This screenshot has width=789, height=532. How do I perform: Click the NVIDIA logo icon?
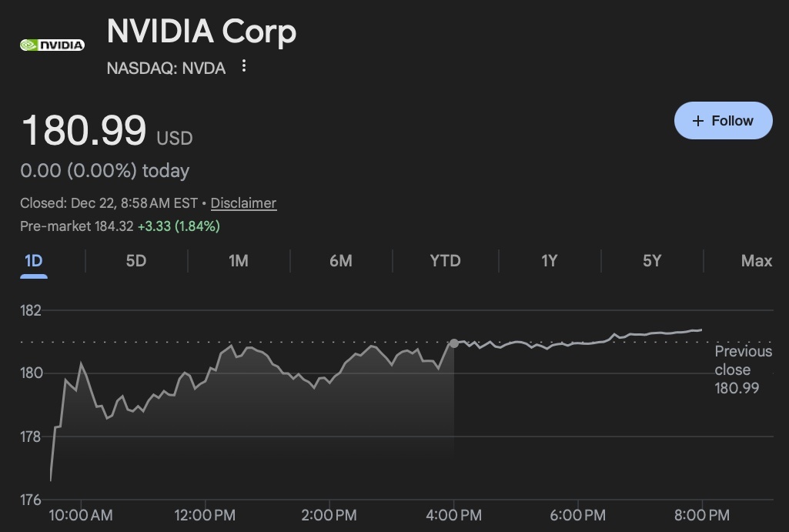[52, 45]
